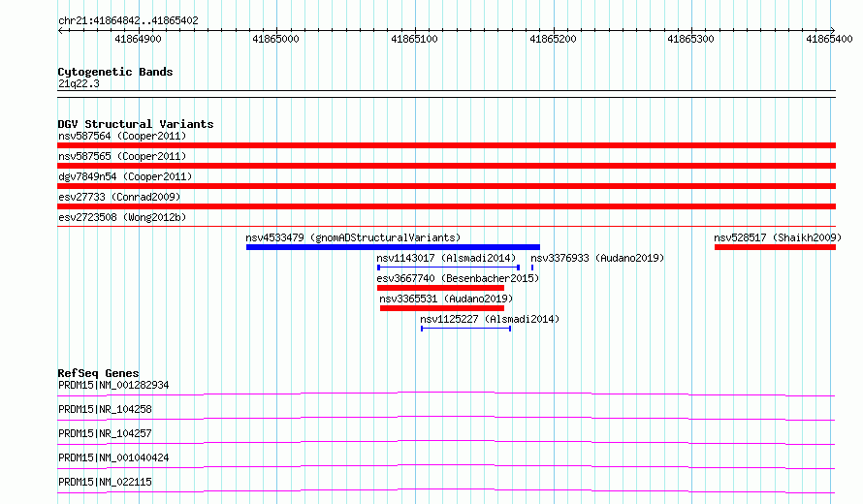Click the chr21:41864842..41865402 coordinate label
863x504 pixels.
point(128,21)
